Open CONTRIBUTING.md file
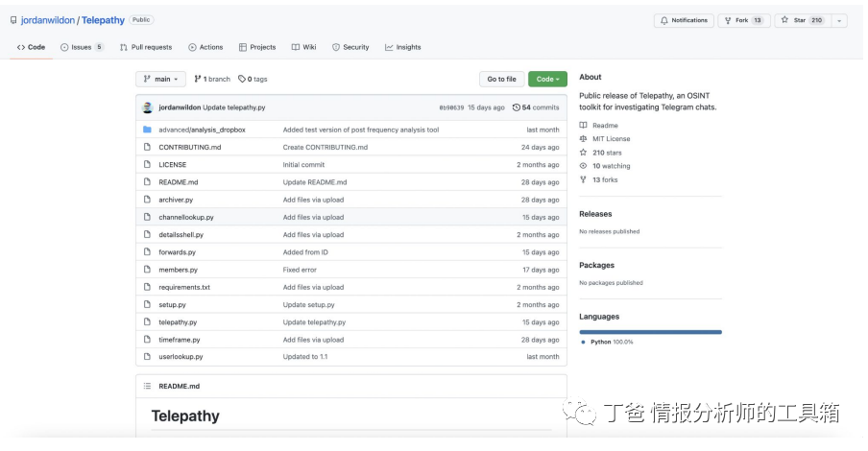This screenshot has width=868, height=451. (190, 147)
